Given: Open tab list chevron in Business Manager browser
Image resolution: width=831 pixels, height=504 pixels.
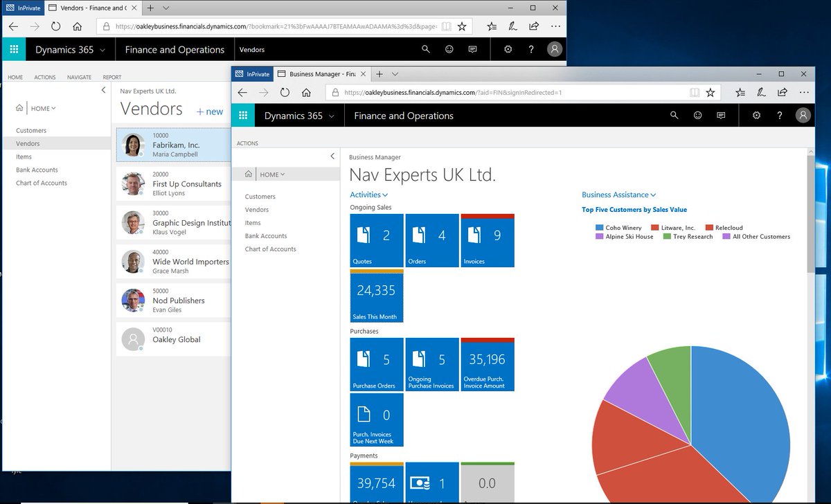Looking at the screenshot, I should pyautogui.click(x=395, y=73).
